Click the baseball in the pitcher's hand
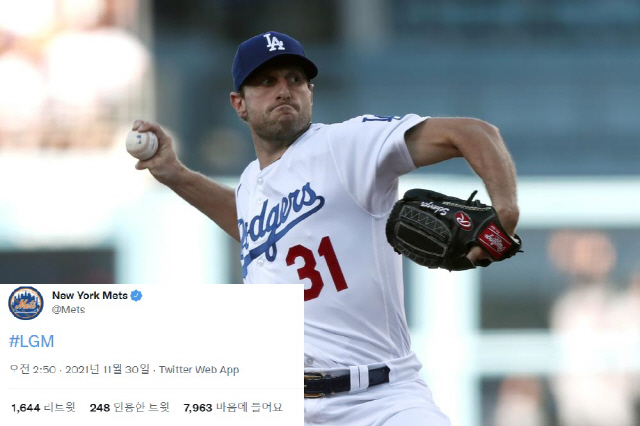This screenshot has height=426, width=640. tap(142, 144)
